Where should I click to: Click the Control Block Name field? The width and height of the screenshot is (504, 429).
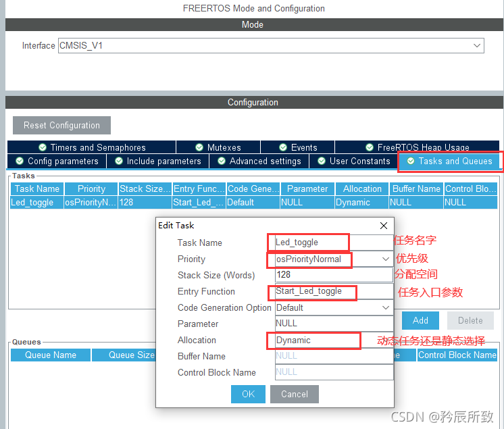click(334, 372)
